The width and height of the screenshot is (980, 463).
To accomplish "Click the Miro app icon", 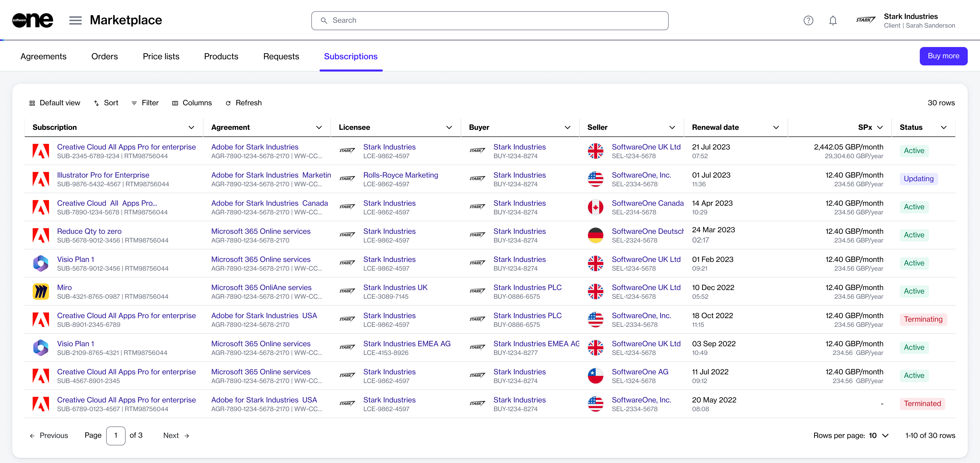I will (41, 292).
